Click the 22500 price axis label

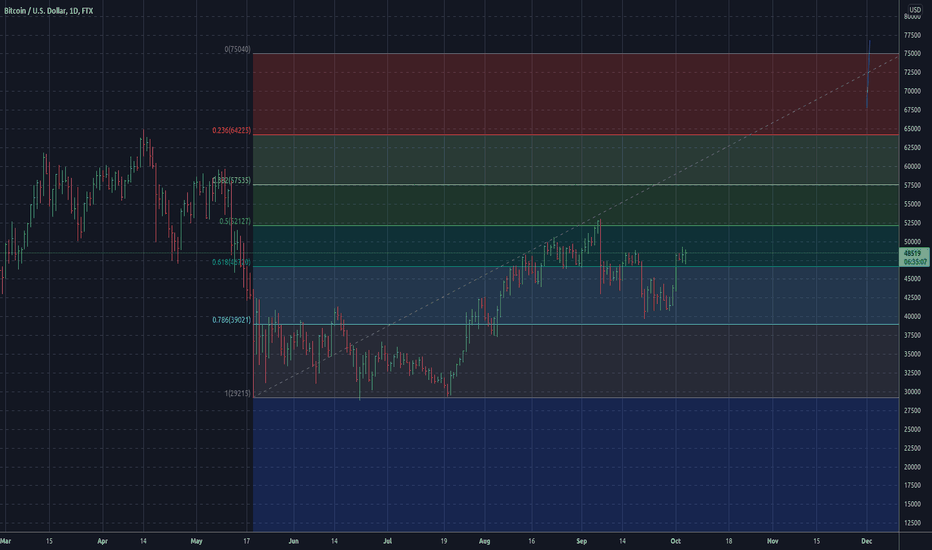[x=912, y=448]
